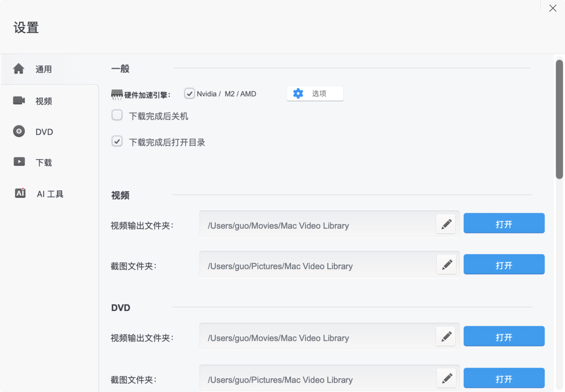Click the vertical scrollbar thumb
Viewport: 565px width, 392px height.
[x=559, y=119]
